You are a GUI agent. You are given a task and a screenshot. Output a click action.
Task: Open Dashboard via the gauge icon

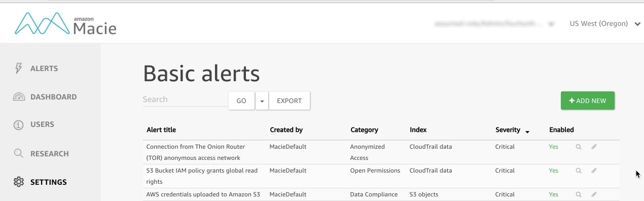[x=19, y=97]
